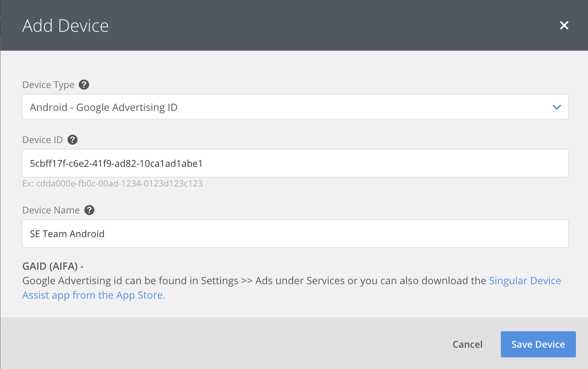This screenshot has width=588, height=369.
Task: Select the 'Android - Google Advertising ID' text
Action: coord(104,107)
